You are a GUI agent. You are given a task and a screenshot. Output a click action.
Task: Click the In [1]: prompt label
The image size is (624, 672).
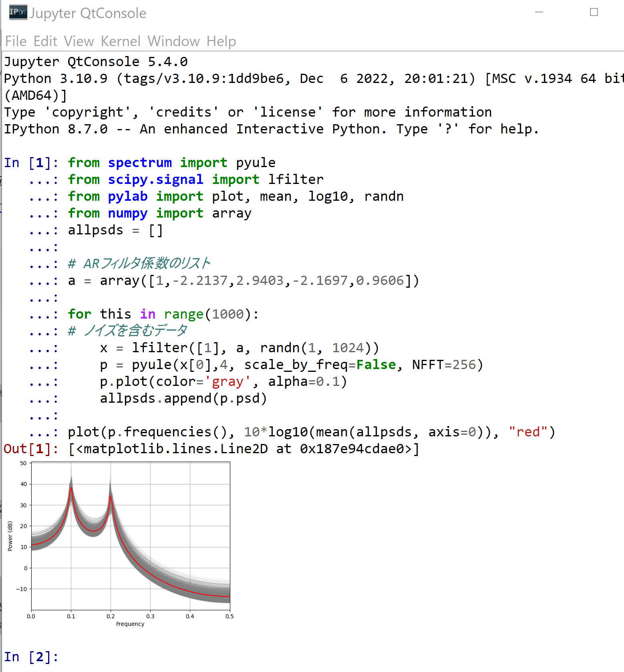pos(31,163)
